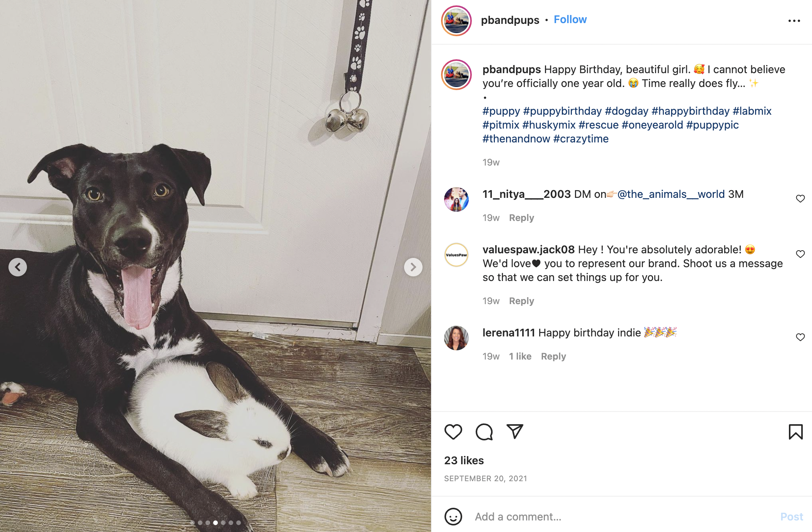Select the last carousel dot indicator
Screen dimensions: 812x532
[x=239, y=523]
